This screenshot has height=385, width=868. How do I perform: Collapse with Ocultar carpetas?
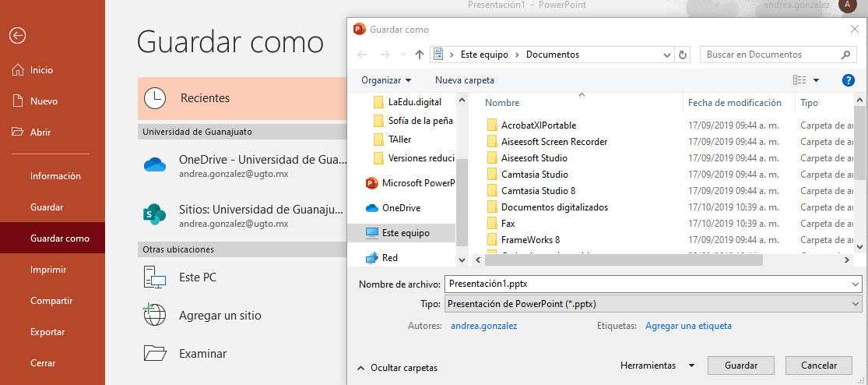[x=398, y=368]
